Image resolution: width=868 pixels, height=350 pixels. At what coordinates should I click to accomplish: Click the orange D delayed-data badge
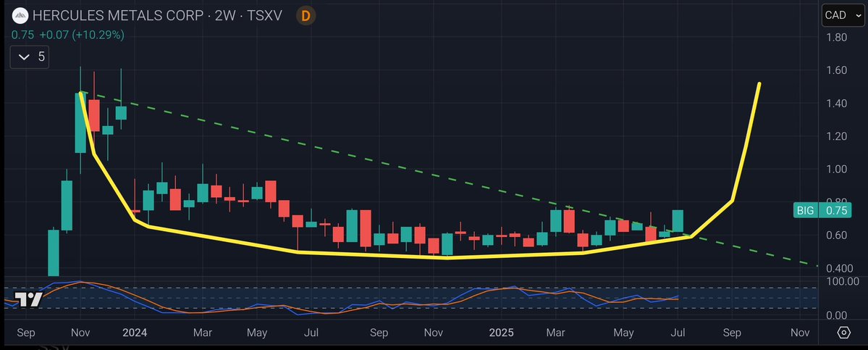click(306, 15)
